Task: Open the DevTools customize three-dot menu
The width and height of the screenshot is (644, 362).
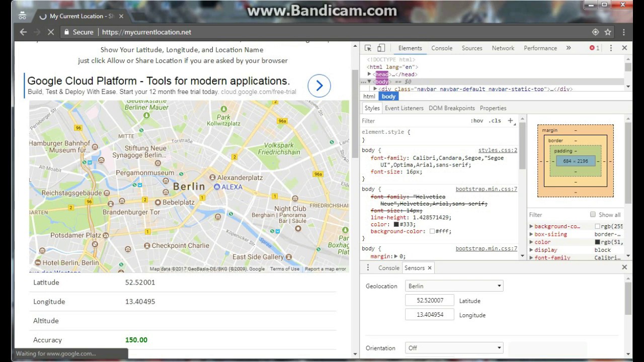Action: (x=611, y=48)
